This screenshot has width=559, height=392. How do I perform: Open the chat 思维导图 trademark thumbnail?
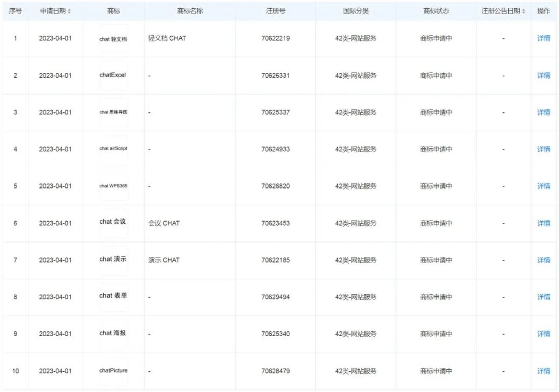pyautogui.click(x=113, y=112)
